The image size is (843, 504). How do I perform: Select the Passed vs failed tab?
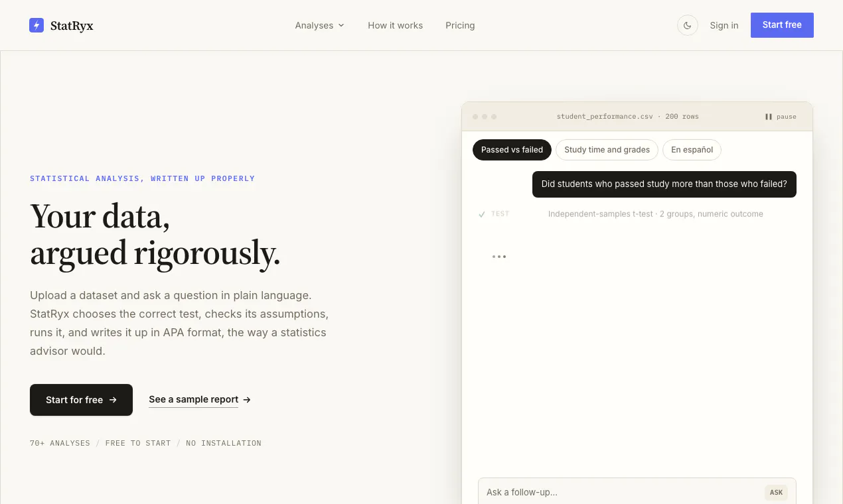[x=512, y=150]
